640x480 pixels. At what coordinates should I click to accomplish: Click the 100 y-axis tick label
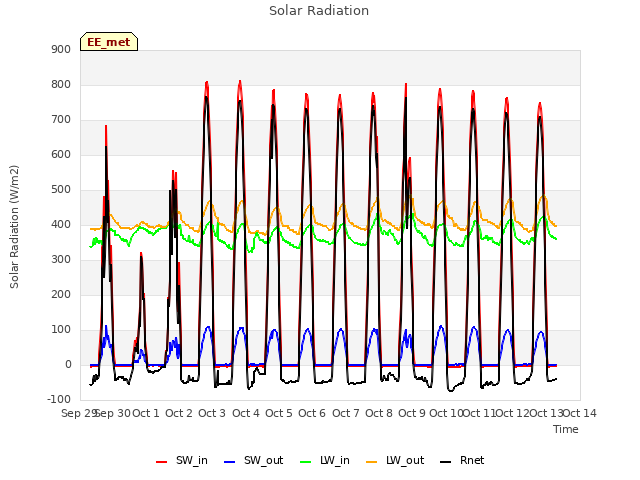tap(61, 330)
